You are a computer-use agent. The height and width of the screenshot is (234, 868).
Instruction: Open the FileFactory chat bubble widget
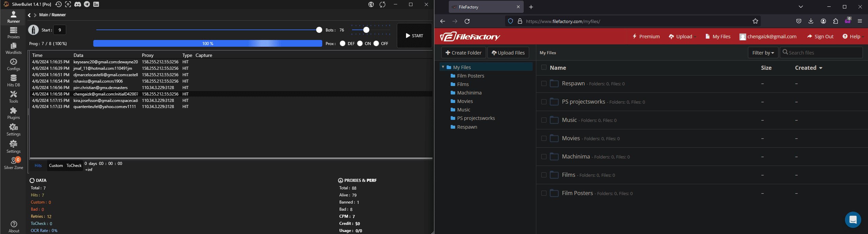coord(853,220)
